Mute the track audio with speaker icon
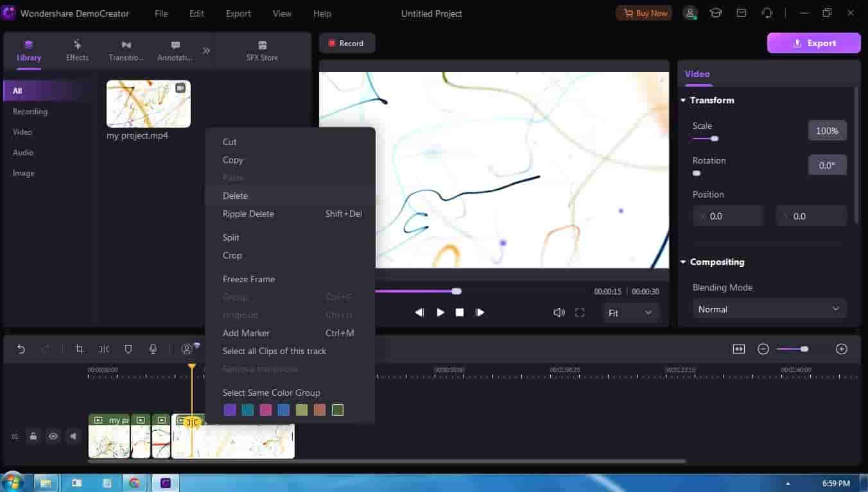The image size is (868, 492). (x=73, y=436)
